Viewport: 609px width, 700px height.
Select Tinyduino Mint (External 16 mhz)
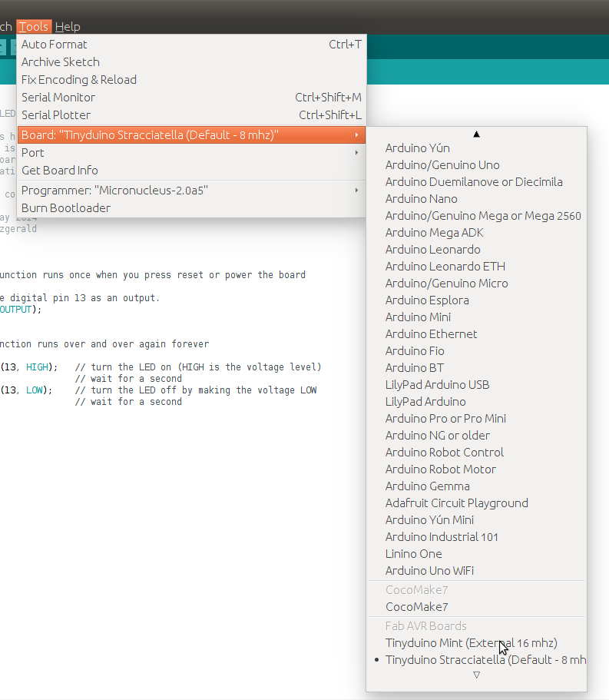click(476, 643)
